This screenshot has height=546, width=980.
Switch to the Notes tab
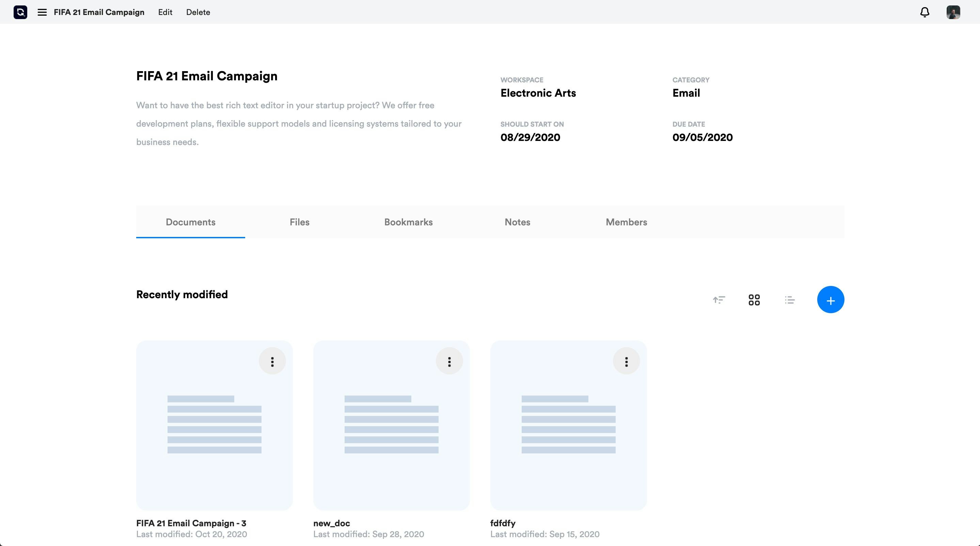point(517,222)
